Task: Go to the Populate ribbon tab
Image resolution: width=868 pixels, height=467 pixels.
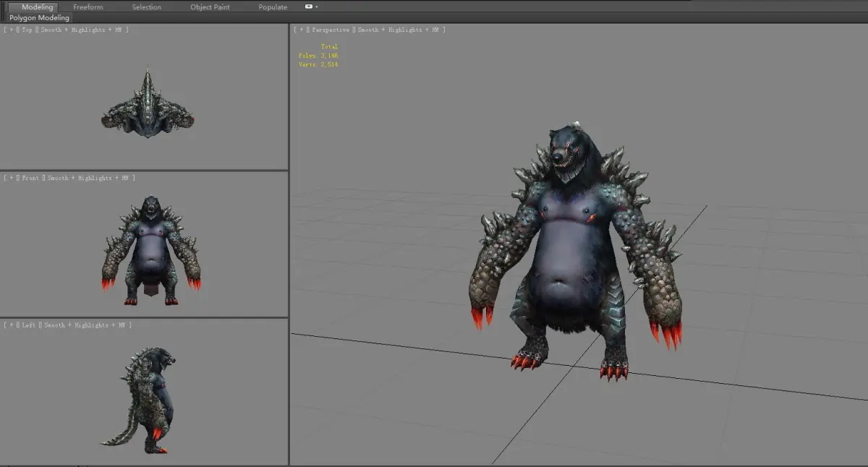Action: (x=273, y=7)
